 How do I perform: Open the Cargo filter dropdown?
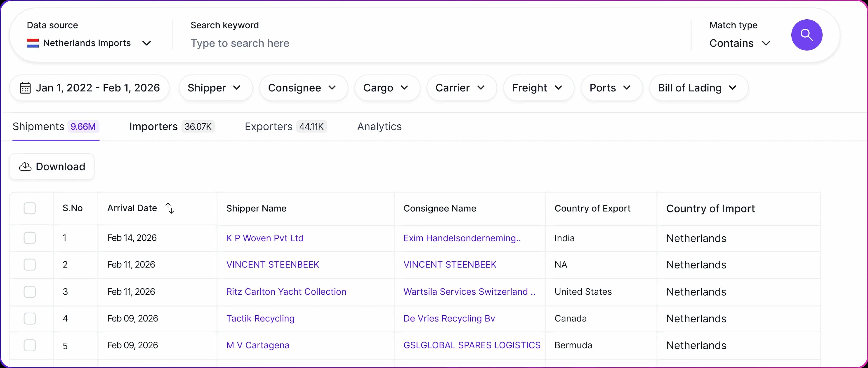coord(387,88)
